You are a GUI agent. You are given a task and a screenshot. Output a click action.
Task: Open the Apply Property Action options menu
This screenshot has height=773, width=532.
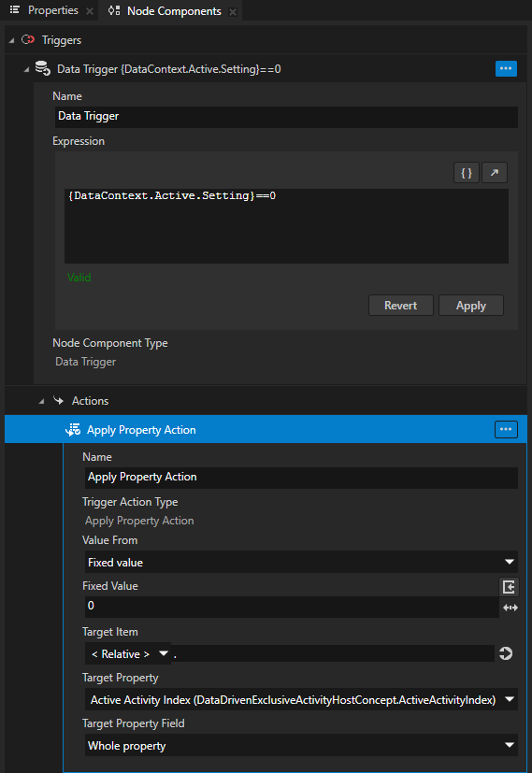click(x=506, y=429)
